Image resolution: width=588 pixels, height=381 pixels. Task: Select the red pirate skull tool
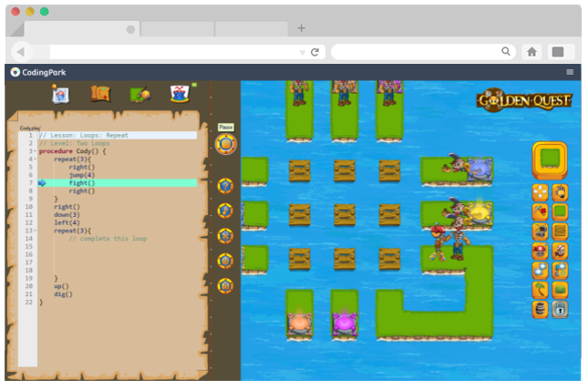tap(541, 251)
